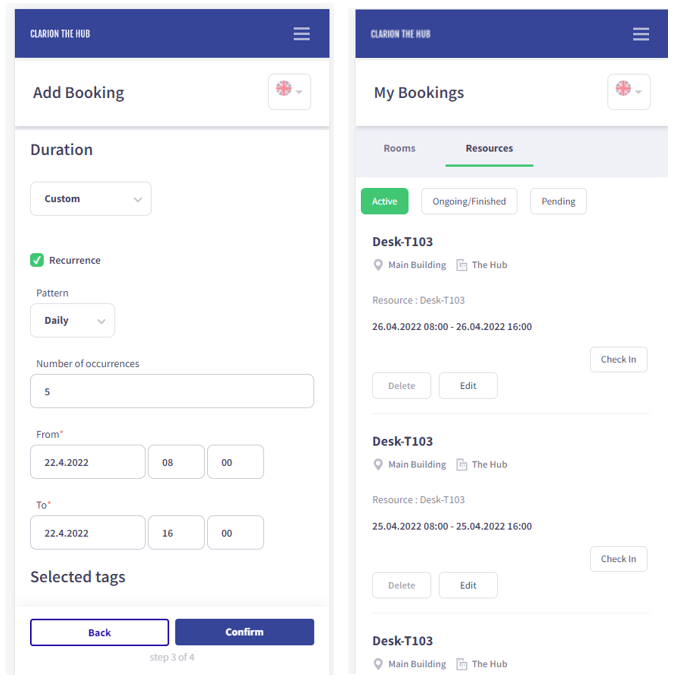
Task: Click Number of occurrences field
Action: [172, 391]
